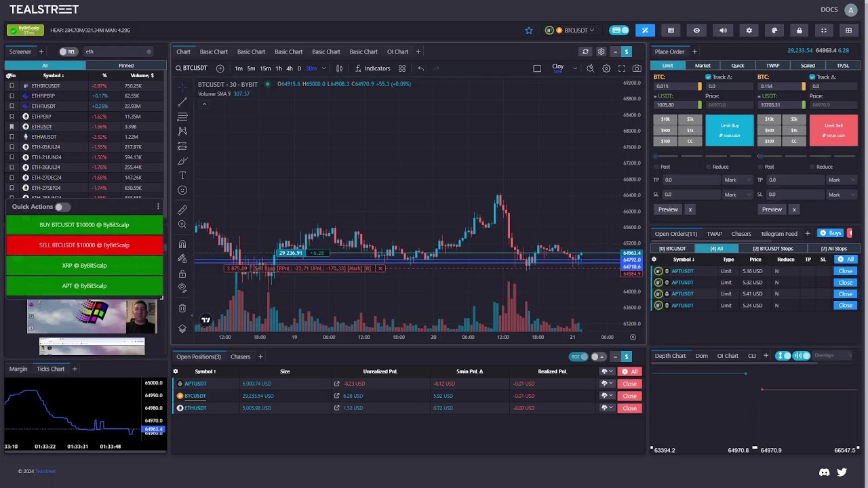Toggle the ROE switch in positions panel
The image size is (868, 488).
click(x=579, y=357)
